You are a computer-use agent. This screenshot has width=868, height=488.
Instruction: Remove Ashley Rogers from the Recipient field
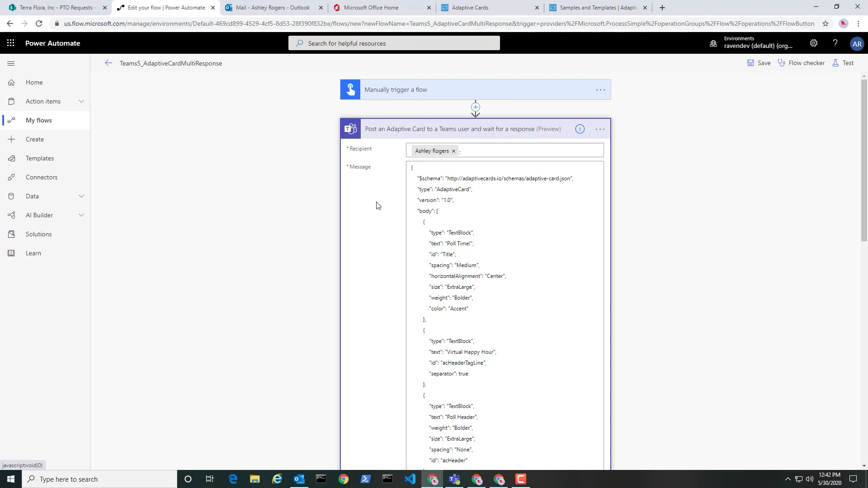tap(453, 151)
